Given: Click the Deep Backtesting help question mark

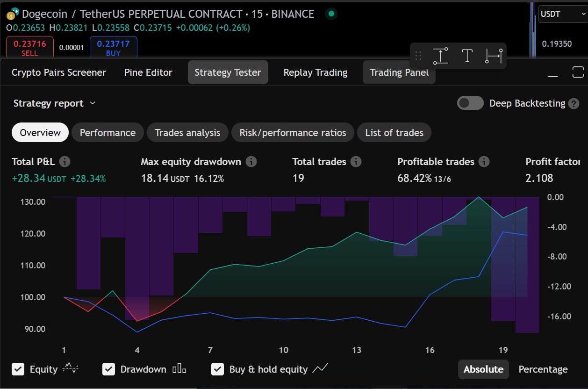Looking at the screenshot, I should pyautogui.click(x=574, y=104).
